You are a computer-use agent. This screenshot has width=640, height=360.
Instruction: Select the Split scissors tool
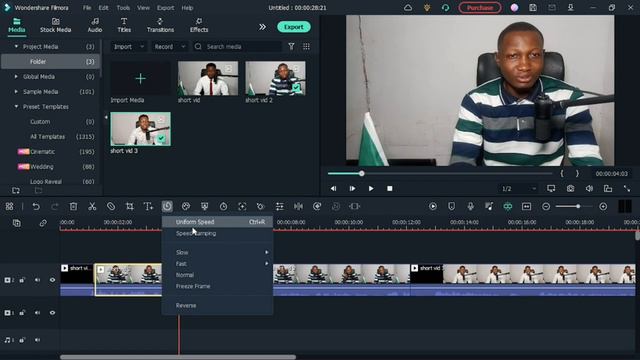click(x=92, y=207)
